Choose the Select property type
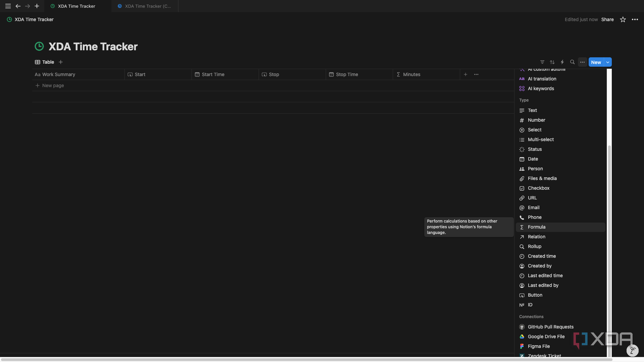 560,130
